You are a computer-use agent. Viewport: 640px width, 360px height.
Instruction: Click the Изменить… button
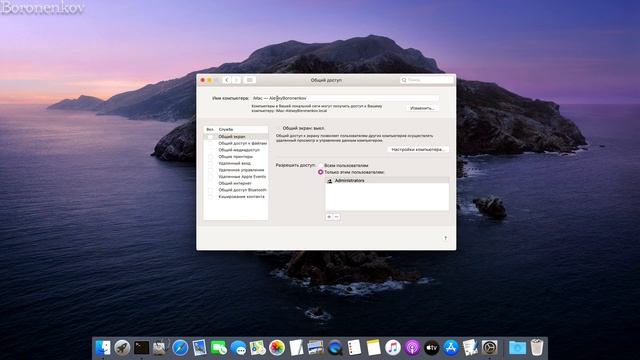click(x=422, y=108)
